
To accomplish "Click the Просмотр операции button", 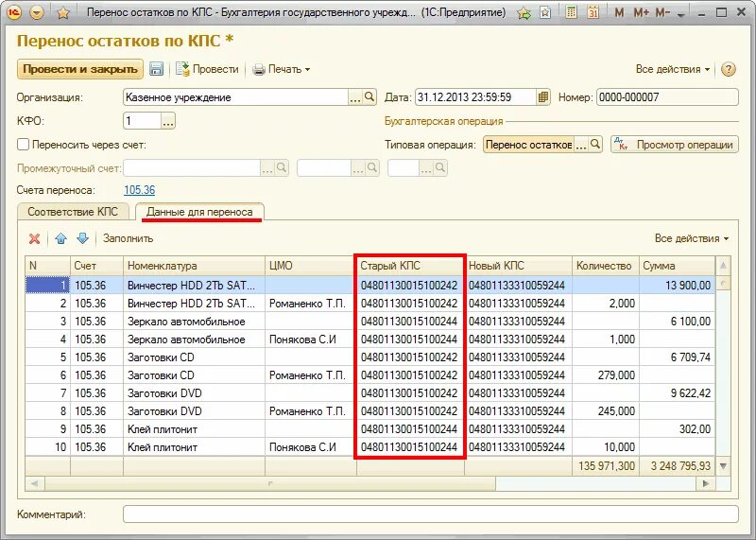I will (x=675, y=145).
